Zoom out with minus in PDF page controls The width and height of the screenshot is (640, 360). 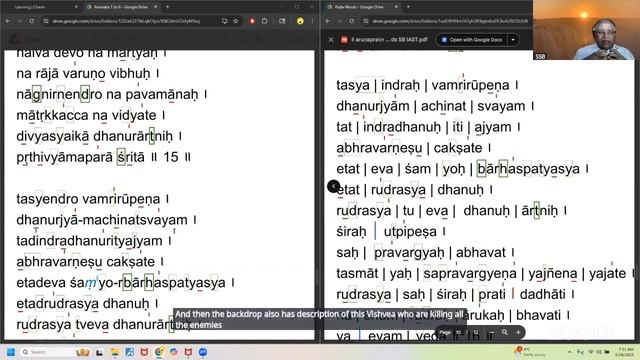point(492,333)
